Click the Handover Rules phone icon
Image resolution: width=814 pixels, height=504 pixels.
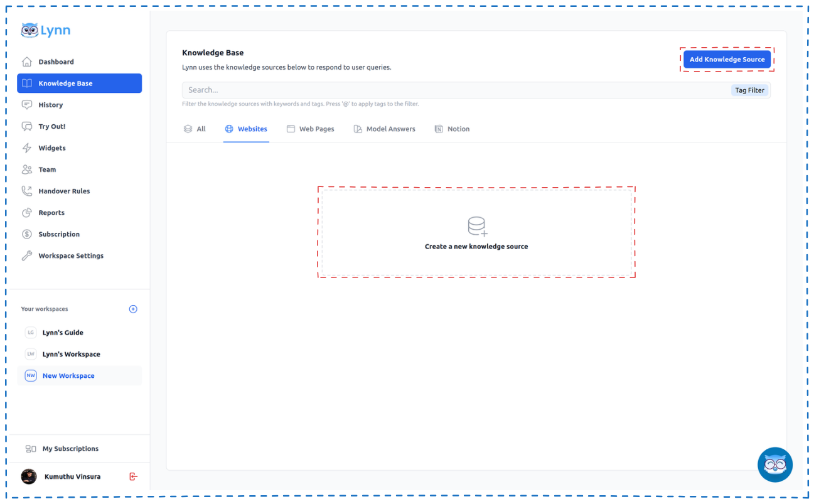click(x=27, y=191)
